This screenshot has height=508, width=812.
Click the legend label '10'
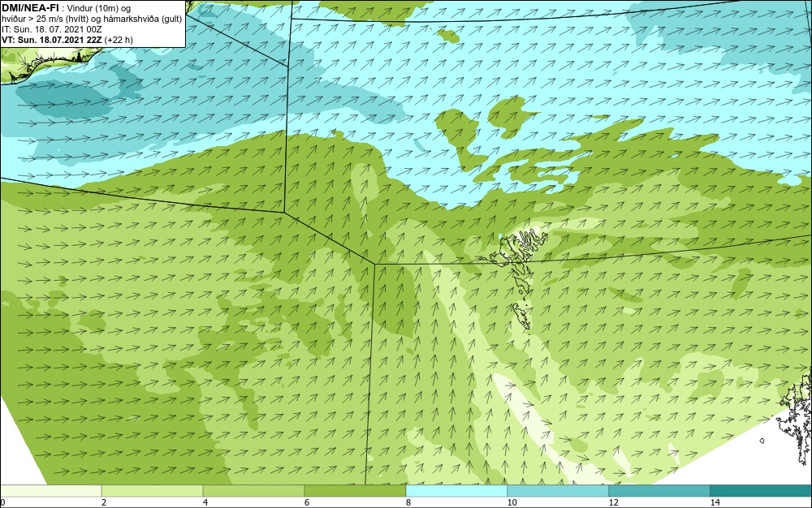tap(512, 502)
